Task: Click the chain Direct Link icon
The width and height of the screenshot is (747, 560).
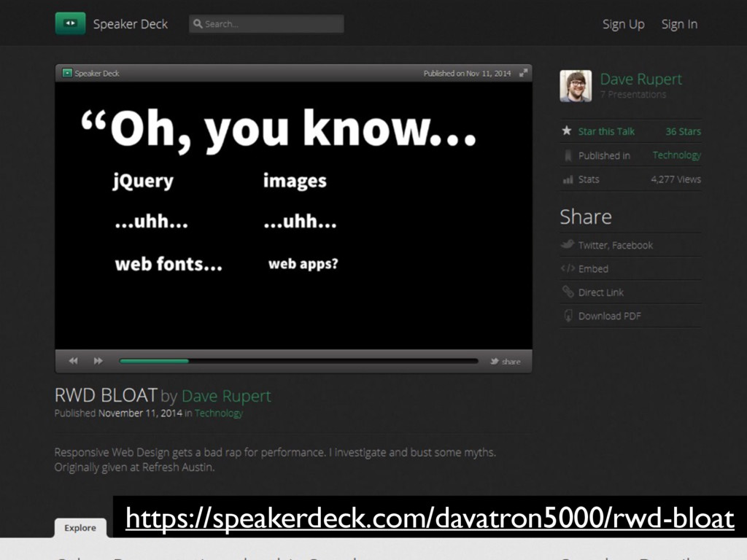Action: tap(568, 292)
